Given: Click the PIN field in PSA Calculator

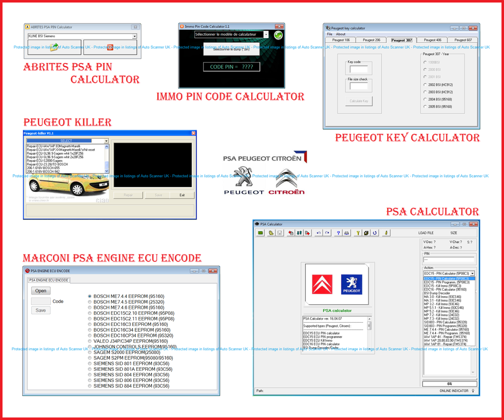Looking at the screenshot, I should pyautogui.click(x=449, y=260).
